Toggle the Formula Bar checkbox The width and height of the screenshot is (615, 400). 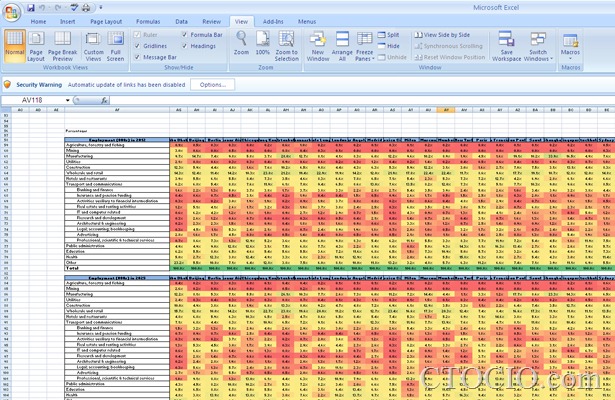pos(183,34)
